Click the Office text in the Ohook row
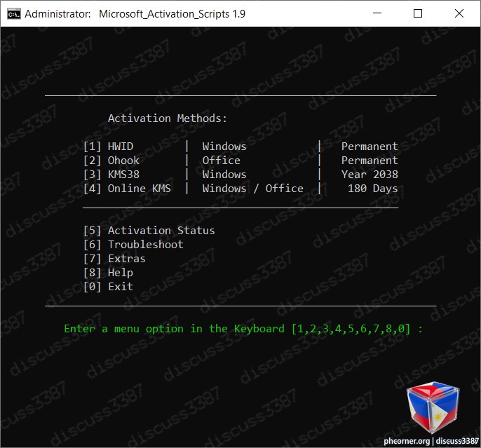Image resolution: width=481 pixels, height=448 pixels. pyautogui.click(x=221, y=161)
